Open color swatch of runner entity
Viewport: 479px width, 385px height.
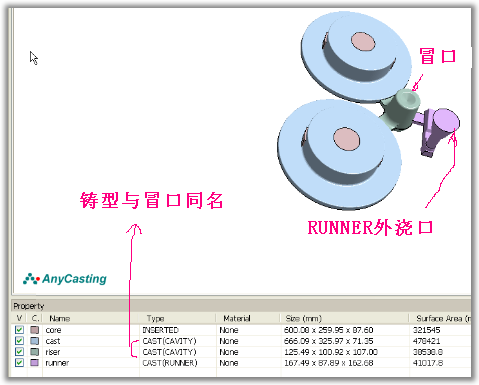(x=35, y=362)
